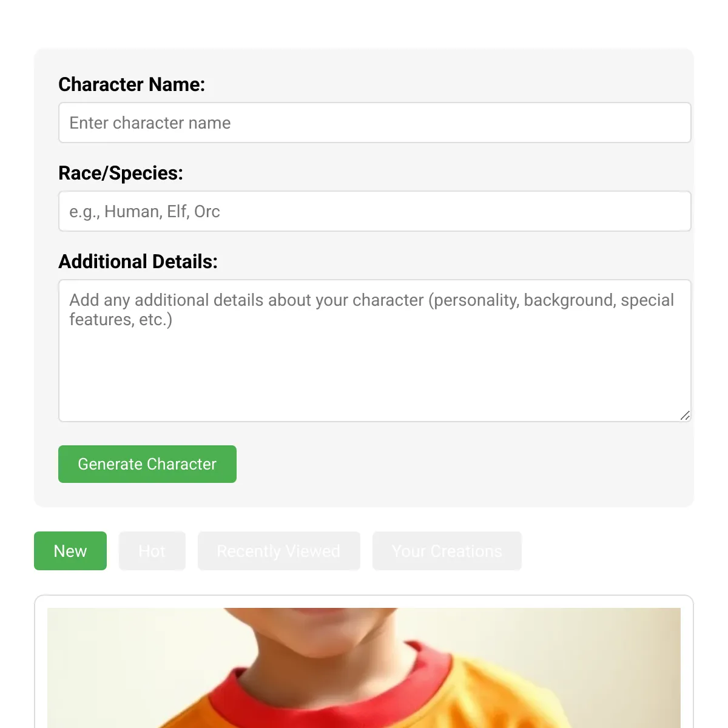Show the Recently Viewed tab
Viewport: 728px width, 728px height.
(279, 551)
